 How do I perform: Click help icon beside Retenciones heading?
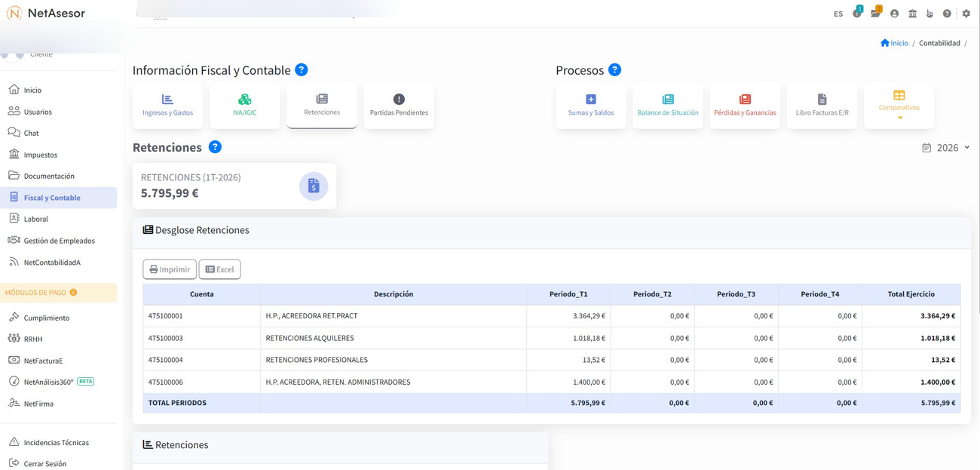[x=215, y=147]
